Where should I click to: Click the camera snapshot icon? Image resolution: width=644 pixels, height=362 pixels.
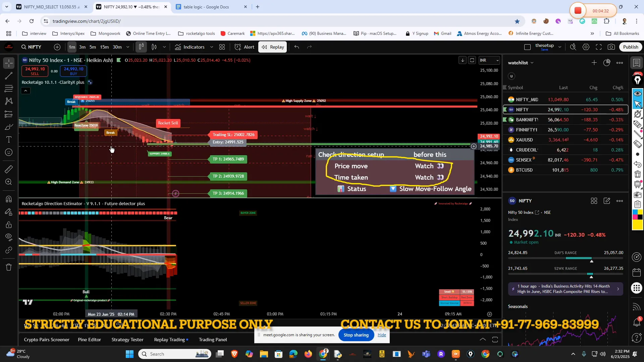click(x=611, y=47)
